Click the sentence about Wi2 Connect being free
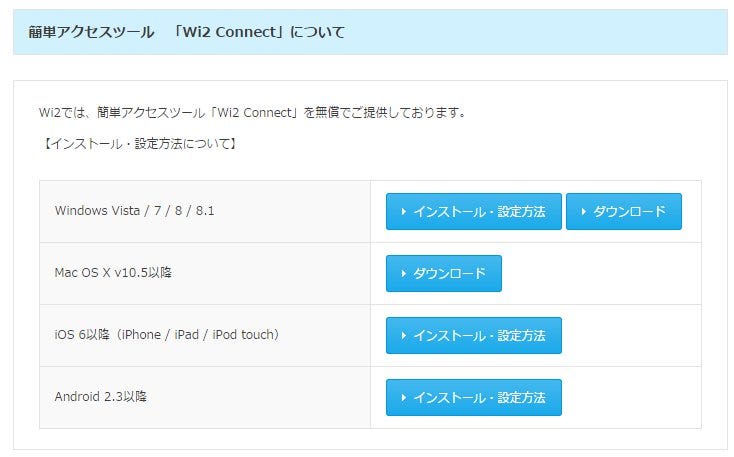734x457 pixels. (x=253, y=113)
